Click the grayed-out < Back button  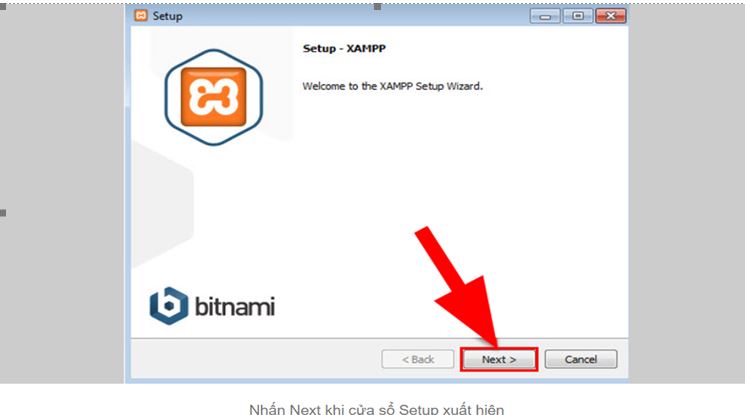(418, 359)
